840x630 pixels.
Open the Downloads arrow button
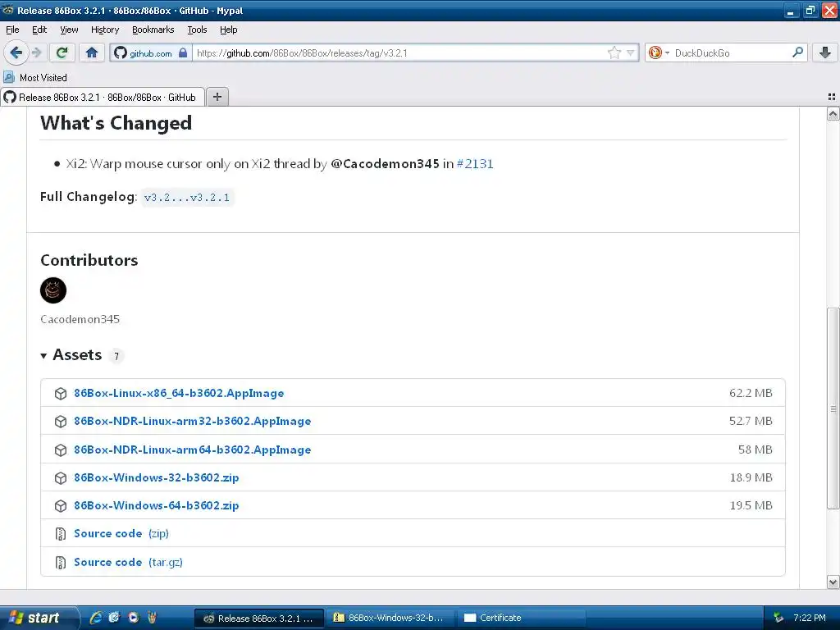click(x=825, y=52)
